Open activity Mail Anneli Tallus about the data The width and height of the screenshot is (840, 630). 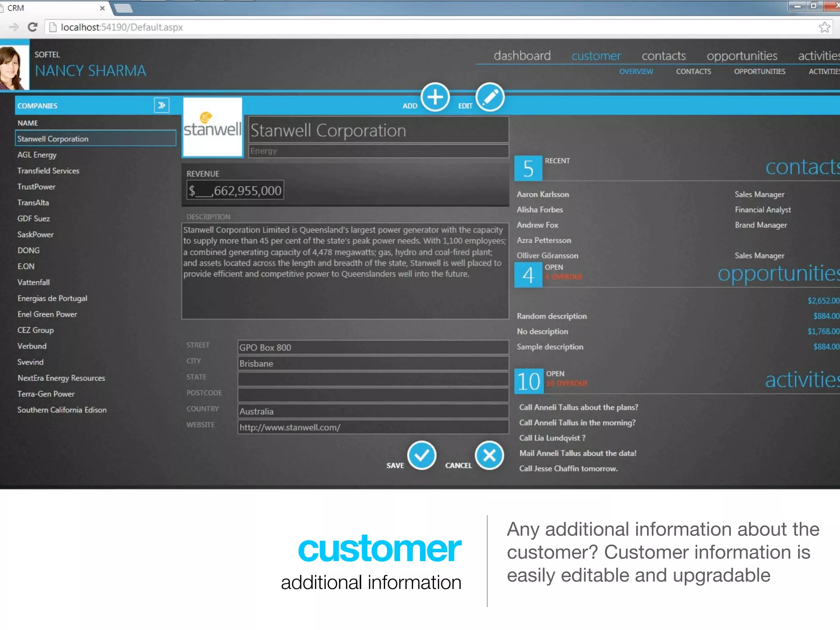coord(578,453)
